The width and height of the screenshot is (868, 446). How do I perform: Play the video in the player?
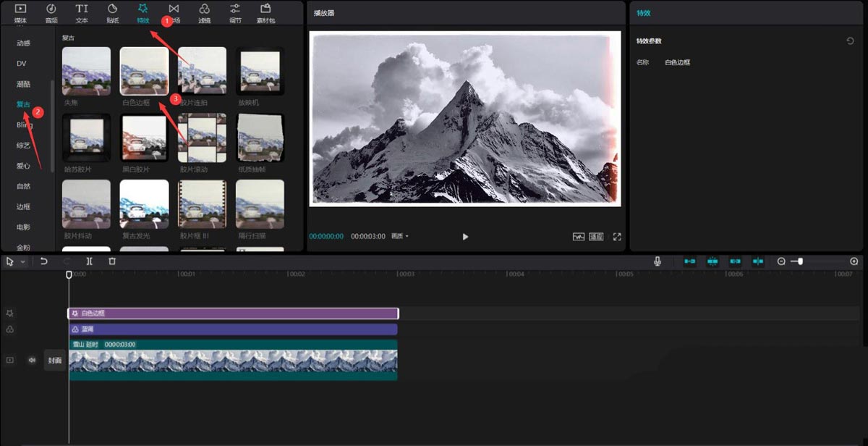(x=465, y=237)
